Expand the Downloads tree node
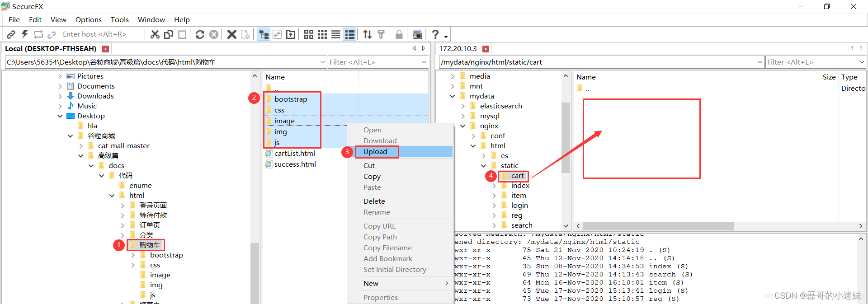Image resolution: width=868 pixels, height=304 pixels. 60,96
